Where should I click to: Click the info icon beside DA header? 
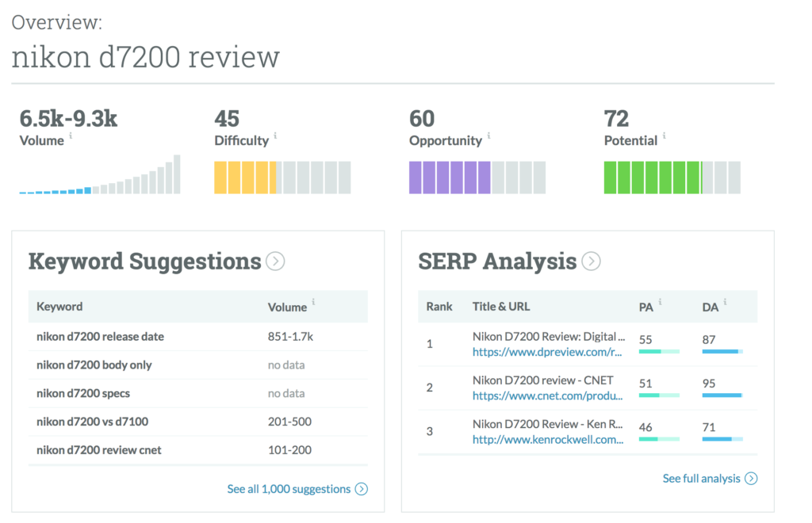tap(725, 302)
